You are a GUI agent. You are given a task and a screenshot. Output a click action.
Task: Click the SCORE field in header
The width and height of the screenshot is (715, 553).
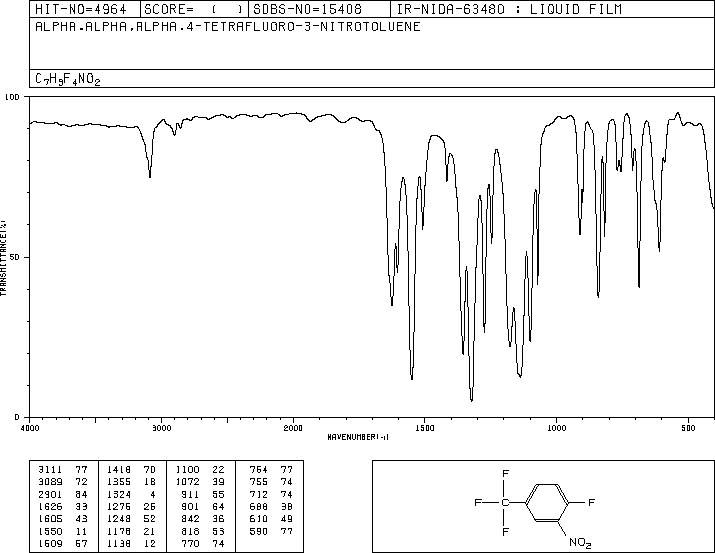pyautogui.click(x=194, y=9)
